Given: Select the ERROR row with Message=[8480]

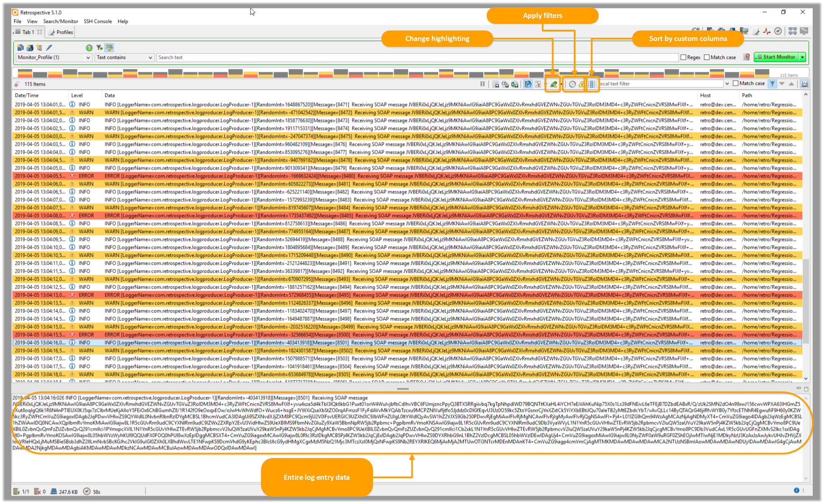Looking at the screenshot, I should 407,176.
